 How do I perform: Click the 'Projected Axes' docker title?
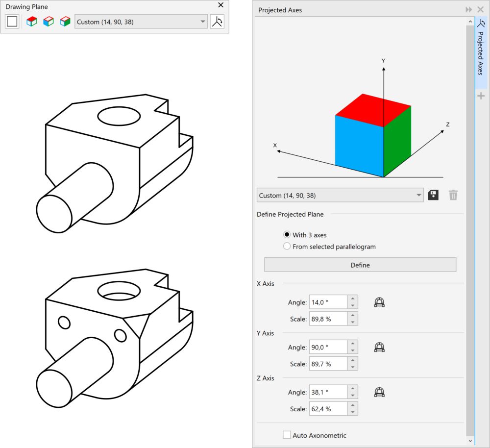(280, 10)
